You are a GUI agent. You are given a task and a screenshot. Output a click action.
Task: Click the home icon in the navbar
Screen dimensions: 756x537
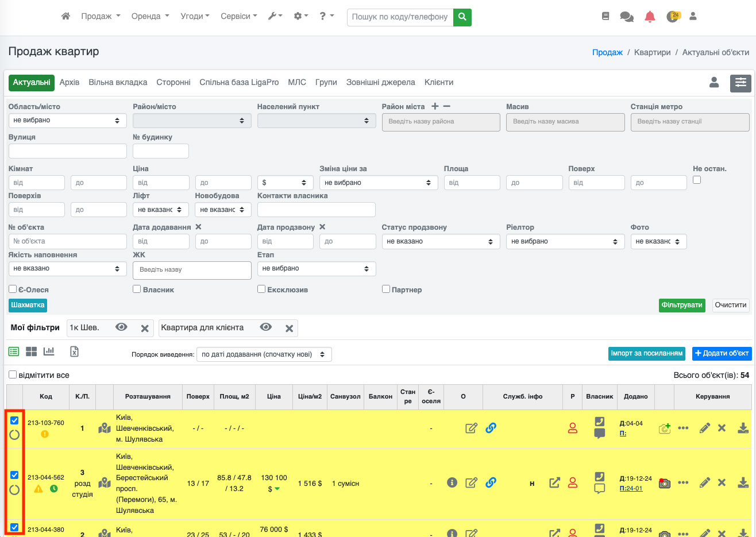pyautogui.click(x=65, y=16)
